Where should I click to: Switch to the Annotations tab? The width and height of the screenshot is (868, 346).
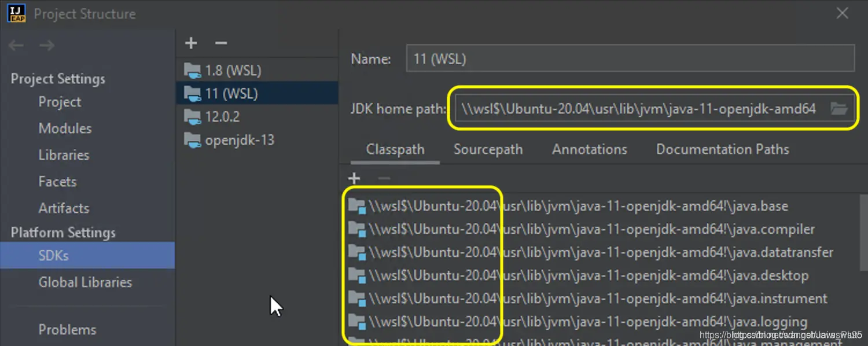click(590, 150)
